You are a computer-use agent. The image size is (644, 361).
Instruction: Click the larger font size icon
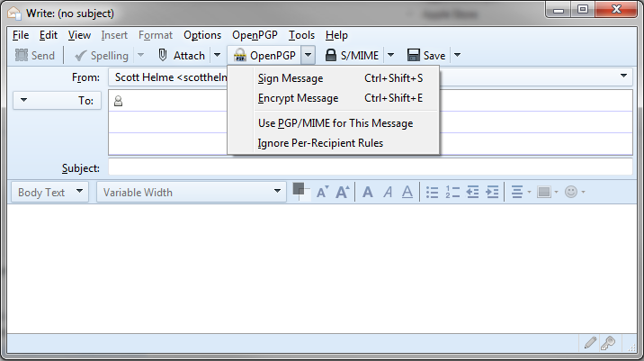tap(342, 192)
